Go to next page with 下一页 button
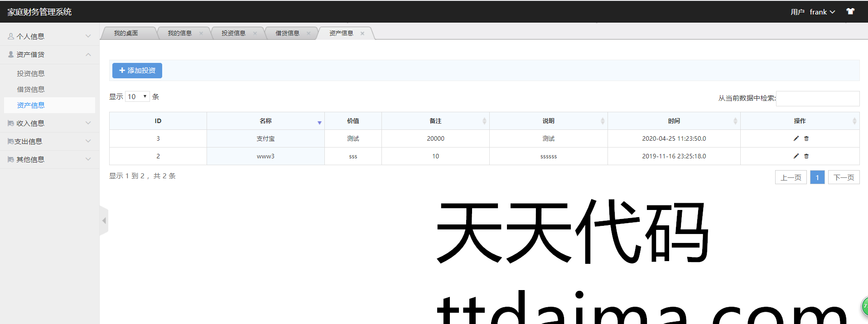868x324 pixels. click(844, 177)
